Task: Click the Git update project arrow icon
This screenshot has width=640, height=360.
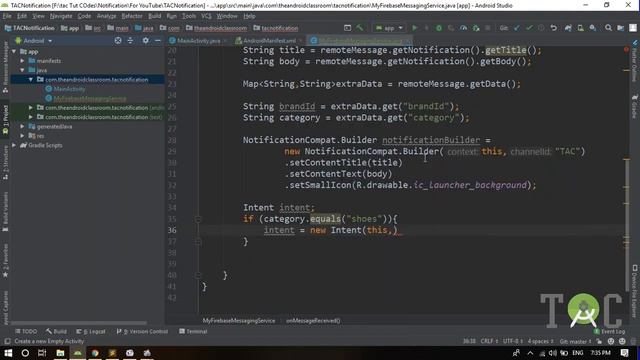Action: 517,28
